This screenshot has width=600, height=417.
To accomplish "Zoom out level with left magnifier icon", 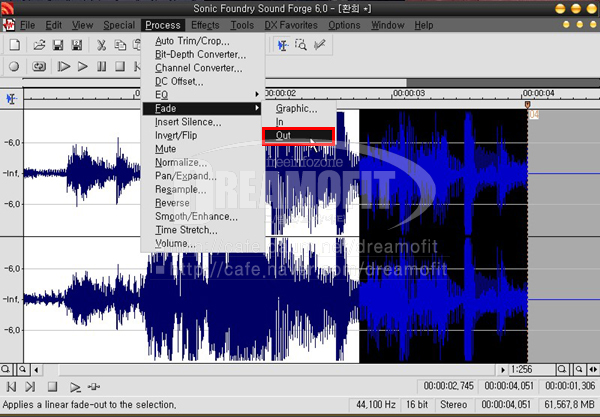I will click(6, 370).
